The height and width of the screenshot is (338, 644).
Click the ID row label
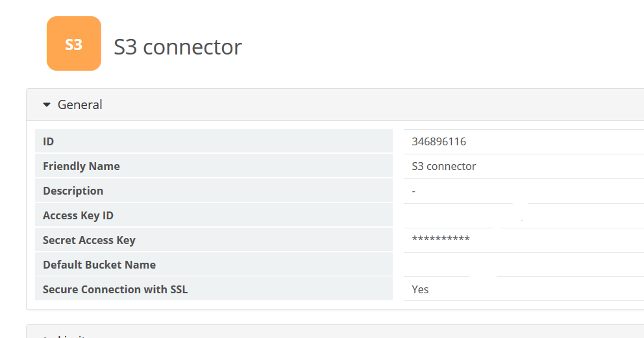49,141
